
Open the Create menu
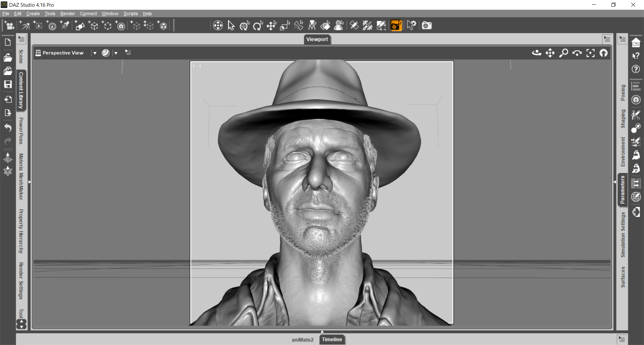coord(33,14)
